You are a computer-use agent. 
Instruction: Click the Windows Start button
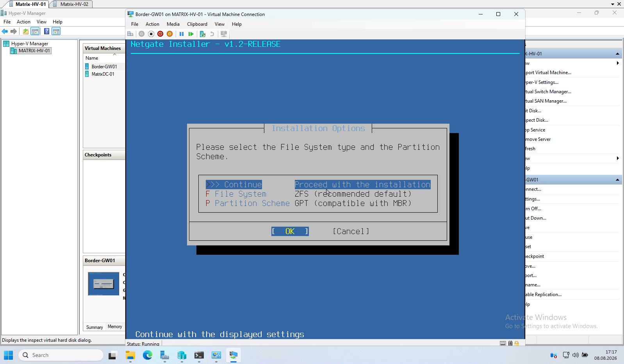tap(9, 355)
